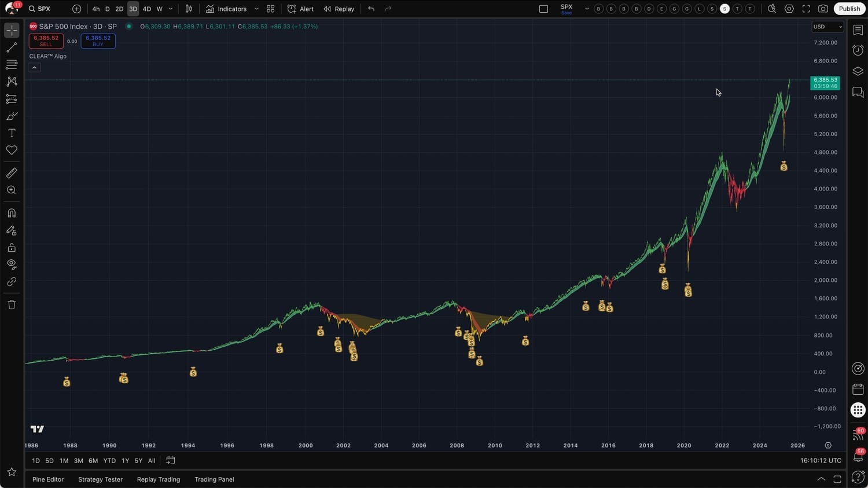
Task: Switch to the 2D timeframe
Action: [x=119, y=9]
